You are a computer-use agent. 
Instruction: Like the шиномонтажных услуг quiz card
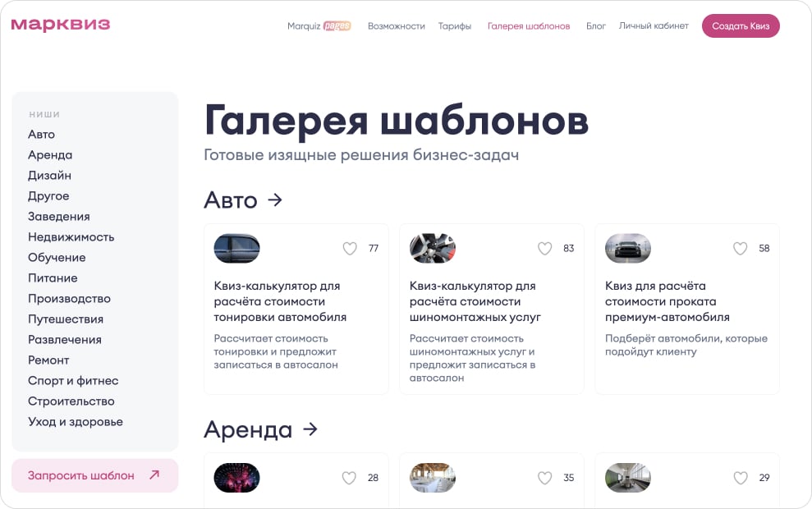tap(544, 248)
